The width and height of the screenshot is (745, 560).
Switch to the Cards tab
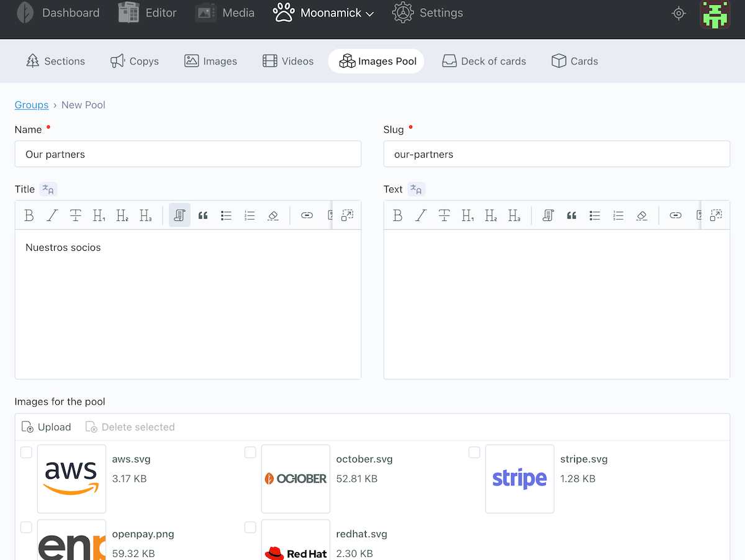click(575, 61)
